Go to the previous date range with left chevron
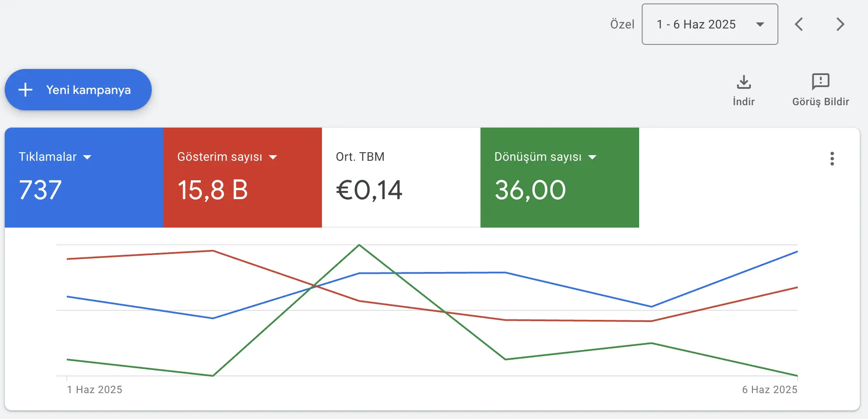The image size is (868, 419). pos(799,24)
